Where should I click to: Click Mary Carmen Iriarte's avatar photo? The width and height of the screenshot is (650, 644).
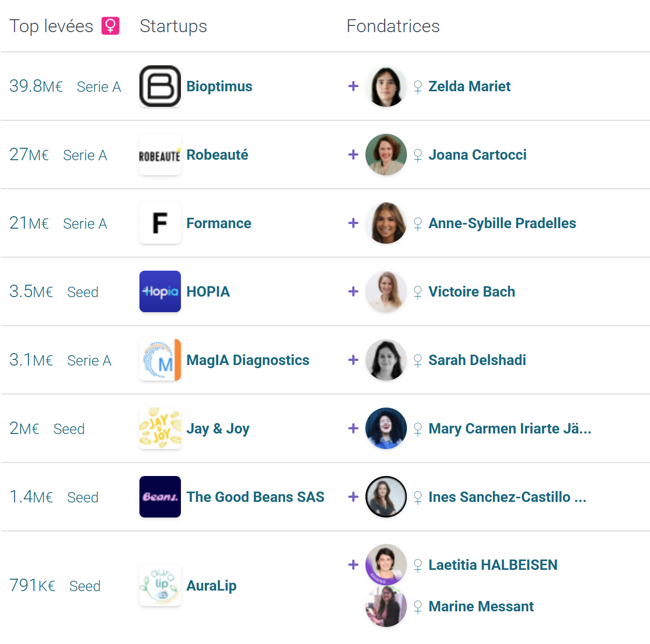386,428
